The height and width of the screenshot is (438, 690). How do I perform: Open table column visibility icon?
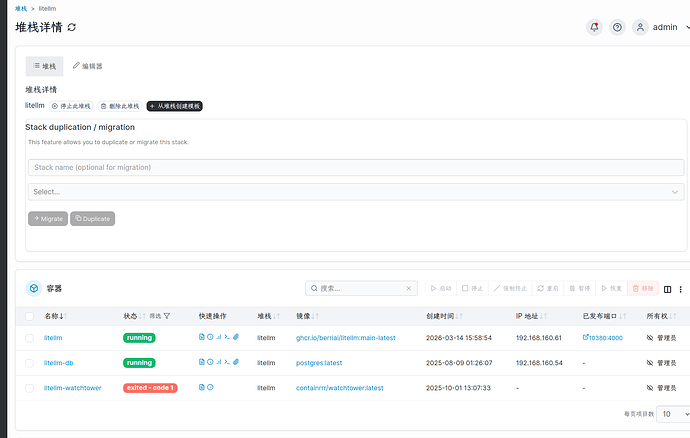click(x=668, y=289)
